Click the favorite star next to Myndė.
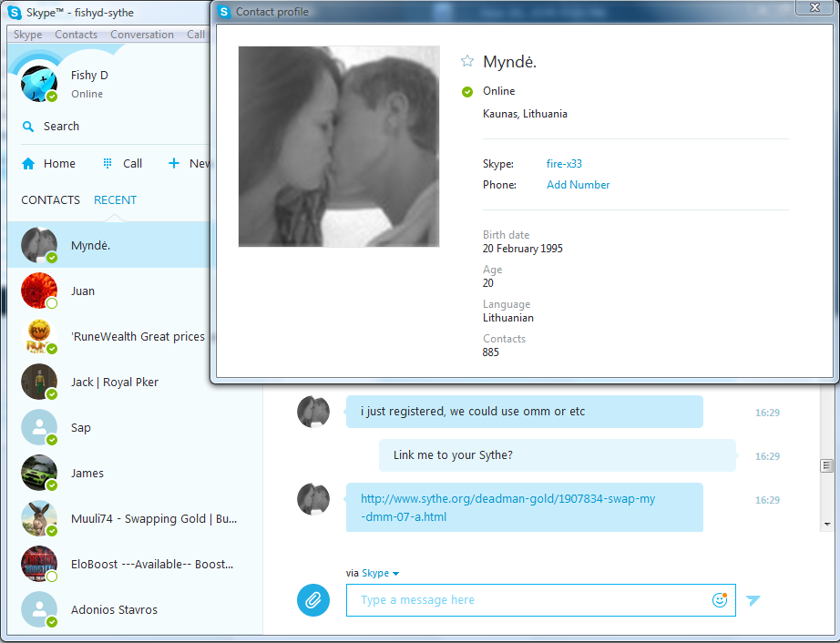840x643 pixels. (x=467, y=61)
